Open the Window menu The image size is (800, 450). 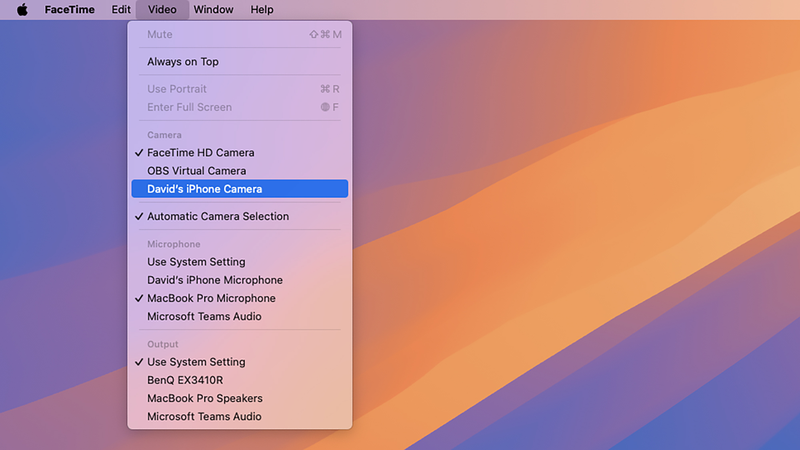213,10
